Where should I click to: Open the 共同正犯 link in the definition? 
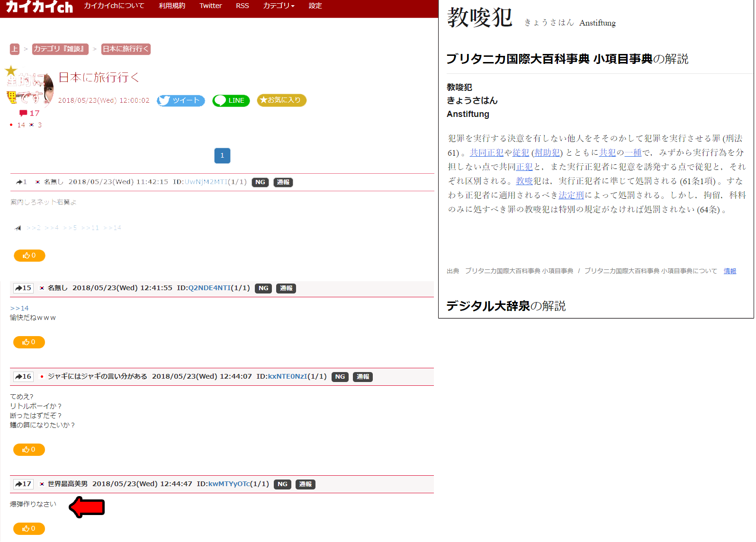[x=486, y=152]
